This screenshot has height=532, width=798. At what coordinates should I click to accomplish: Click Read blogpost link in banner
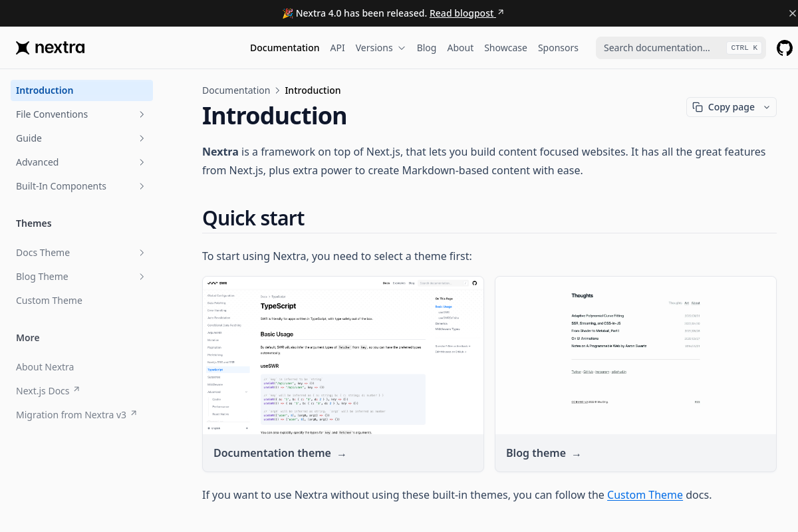tap(467, 13)
